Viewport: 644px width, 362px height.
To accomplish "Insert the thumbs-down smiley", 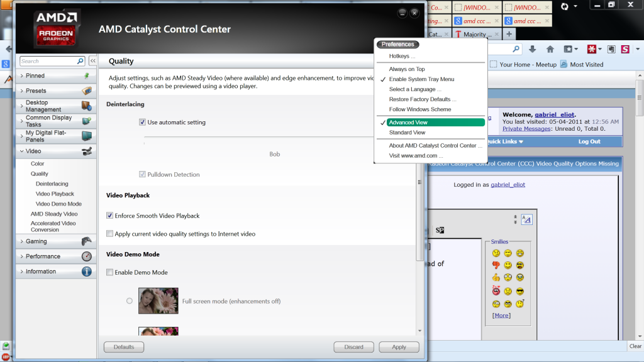I will pyautogui.click(x=496, y=265).
